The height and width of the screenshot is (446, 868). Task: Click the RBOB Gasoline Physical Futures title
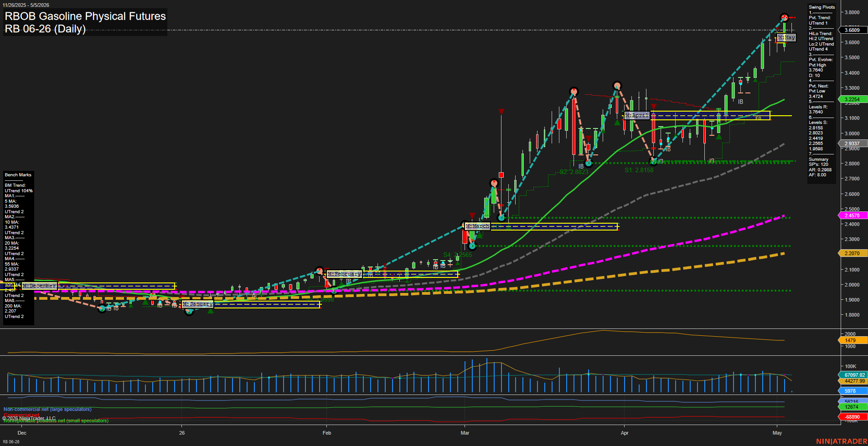85,16
